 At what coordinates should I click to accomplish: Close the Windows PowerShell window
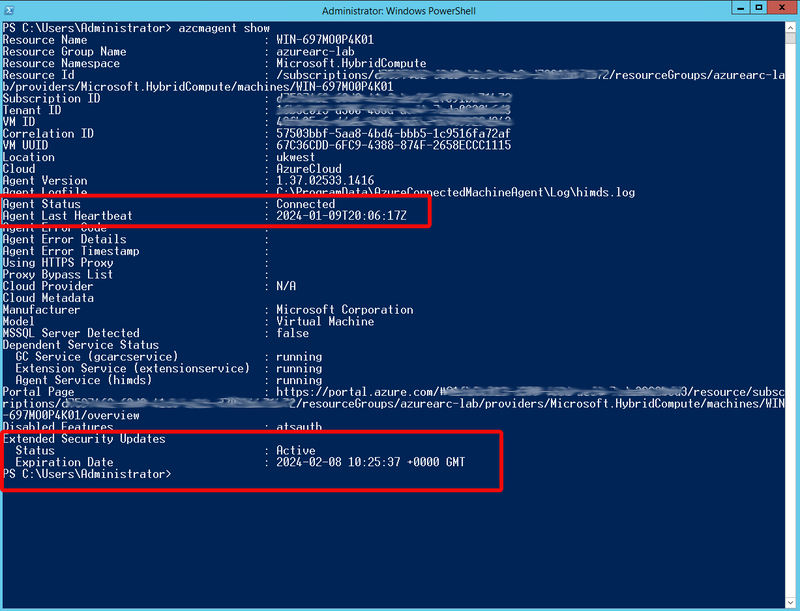[x=782, y=7]
